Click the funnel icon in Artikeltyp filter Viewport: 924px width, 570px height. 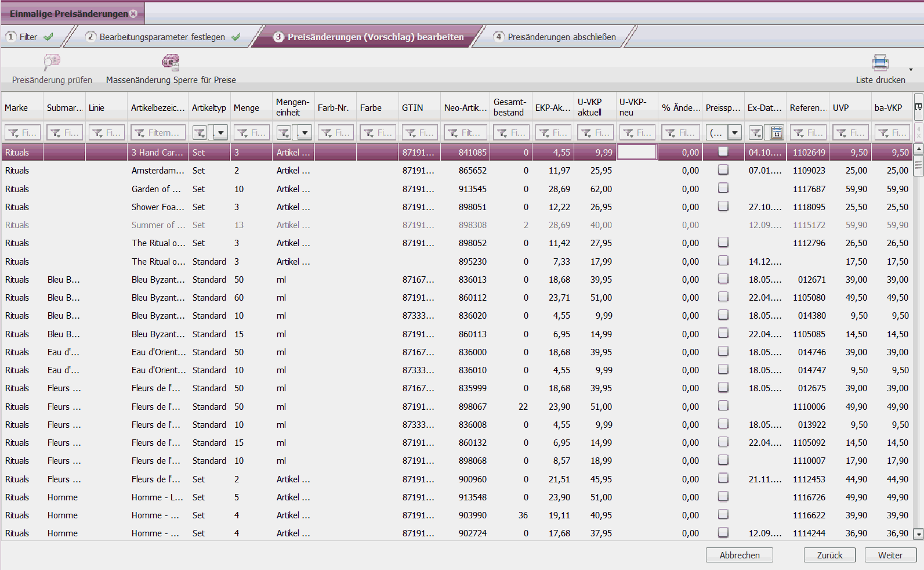[x=200, y=133]
